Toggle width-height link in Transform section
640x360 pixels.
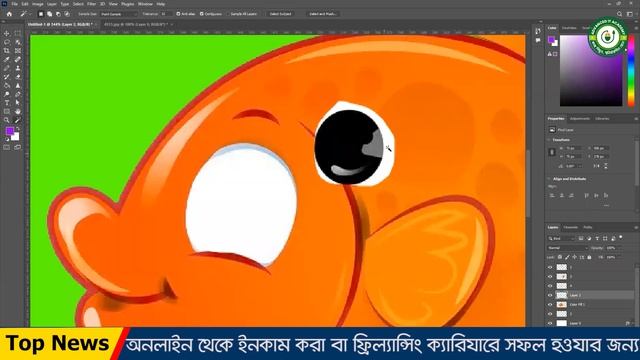(x=552, y=152)
